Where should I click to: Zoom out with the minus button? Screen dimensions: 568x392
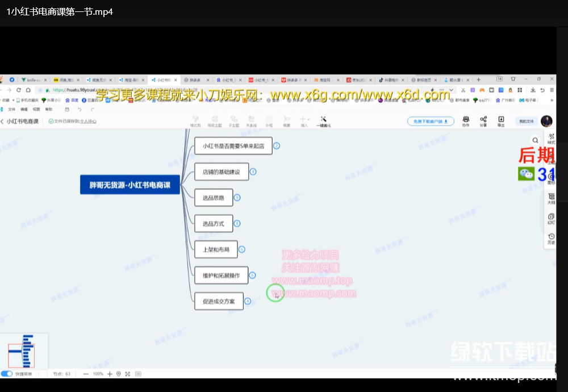point(86,374)
